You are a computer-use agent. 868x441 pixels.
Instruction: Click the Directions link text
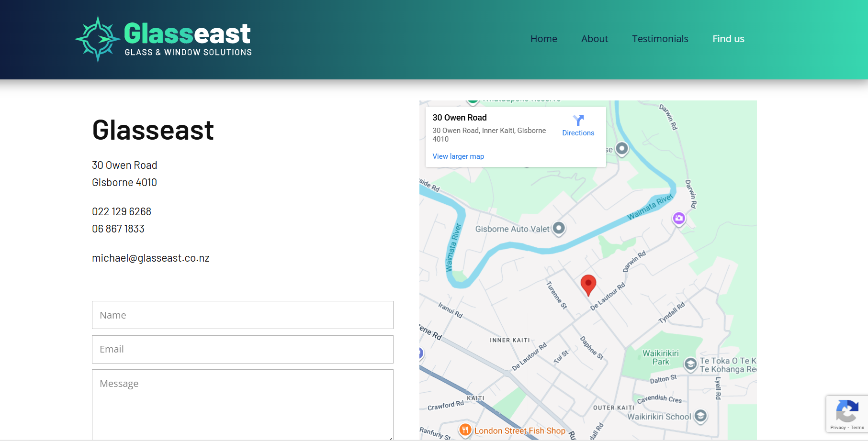578,133
